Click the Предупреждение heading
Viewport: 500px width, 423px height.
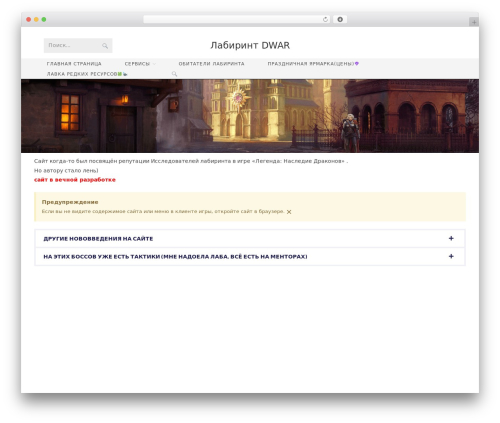(x=70, y=202)
